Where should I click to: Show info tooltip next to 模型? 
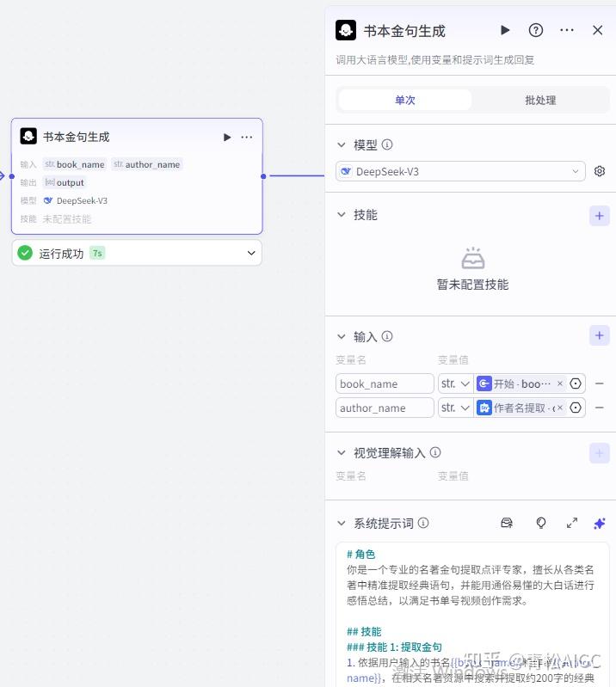coord(387,144)
